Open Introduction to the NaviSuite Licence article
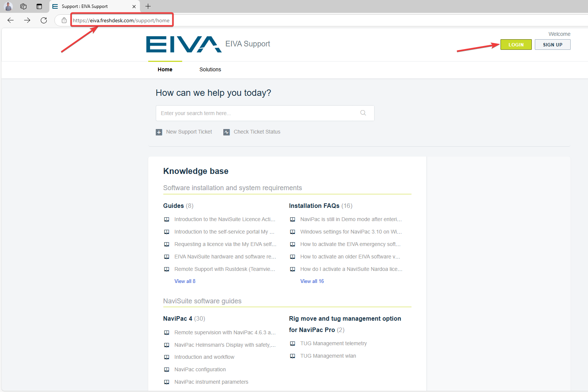This screenshot has height=392, width=588. 225,219
